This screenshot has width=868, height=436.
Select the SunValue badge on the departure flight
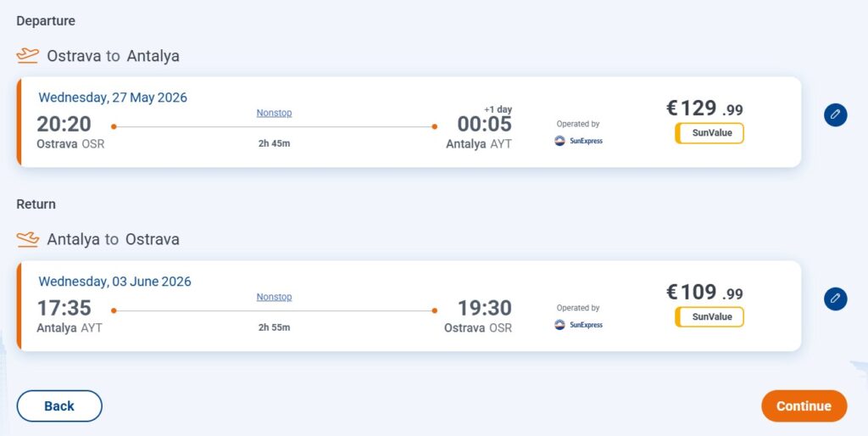point(709,133)
